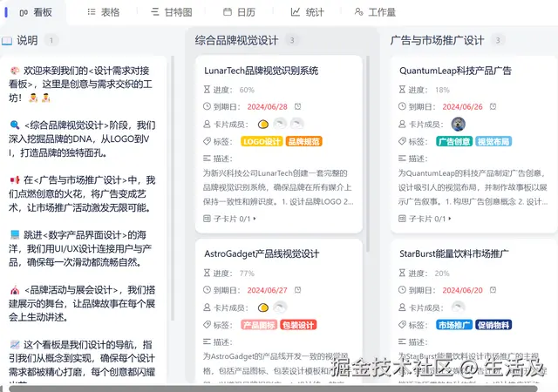Switch to 甘特图 view
The width and height of the screenshot is (558, 392).
(x=171, y=12)
